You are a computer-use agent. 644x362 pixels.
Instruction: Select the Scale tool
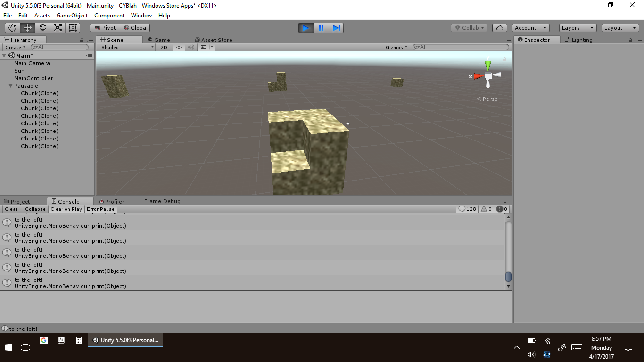pos(58,28)
